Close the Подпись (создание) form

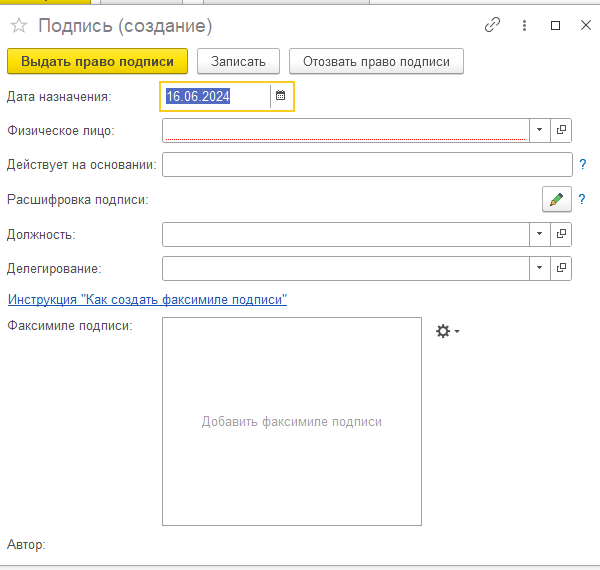coord(586,26)
